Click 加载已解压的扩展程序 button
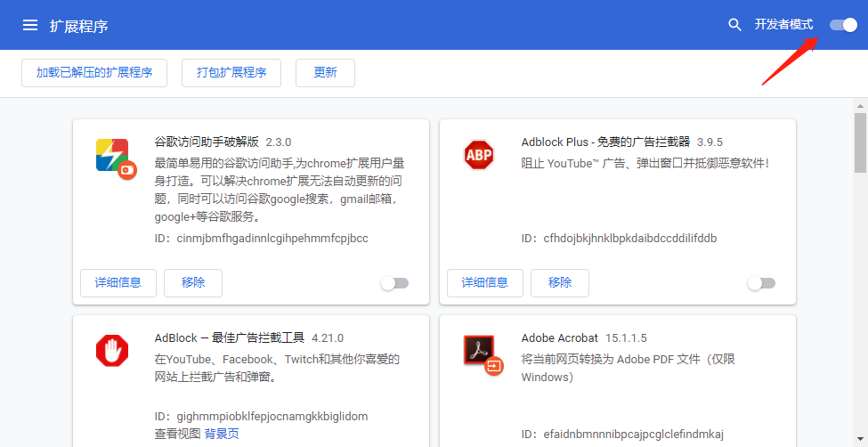Viewport: 868px width, 447px height. pyautogui.click(x=94, y=72)
